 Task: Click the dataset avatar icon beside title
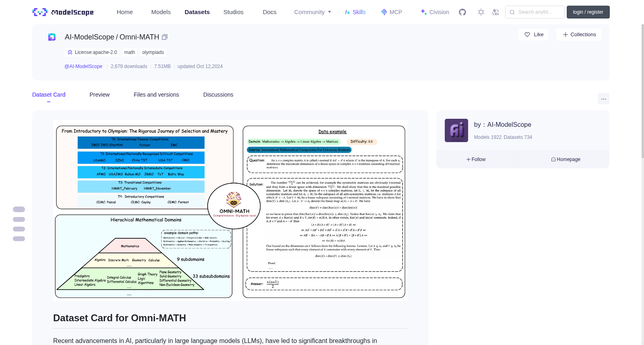(x=52, y=37)
